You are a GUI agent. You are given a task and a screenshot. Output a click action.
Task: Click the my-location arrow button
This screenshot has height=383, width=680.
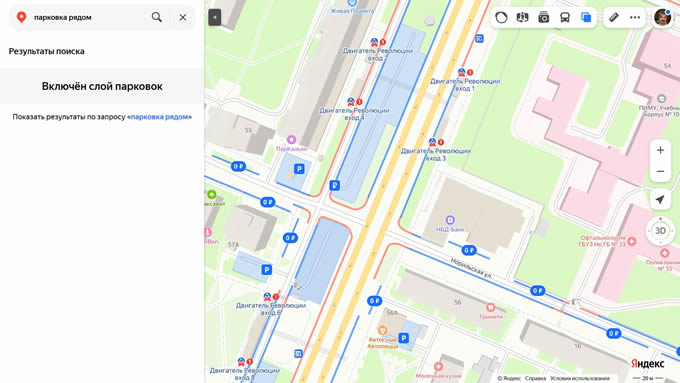coord(660,200)
